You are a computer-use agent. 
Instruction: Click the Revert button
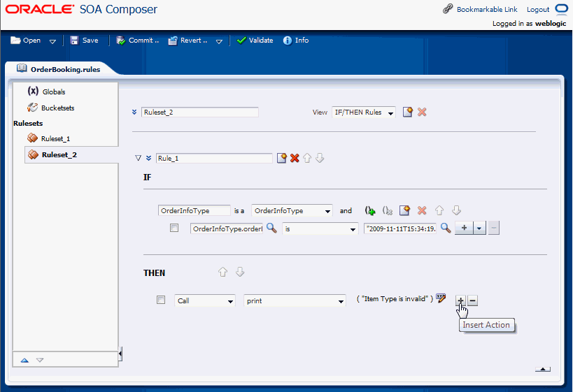[188, 41]
